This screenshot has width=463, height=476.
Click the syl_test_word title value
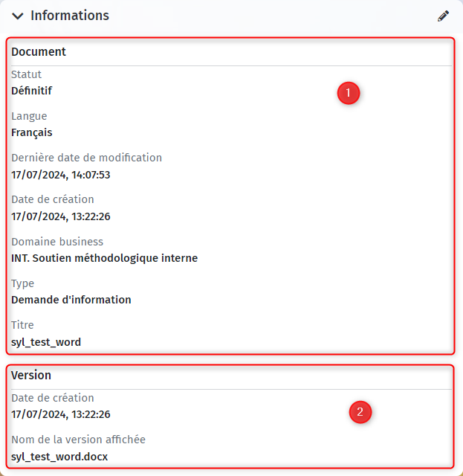[46, 342]
